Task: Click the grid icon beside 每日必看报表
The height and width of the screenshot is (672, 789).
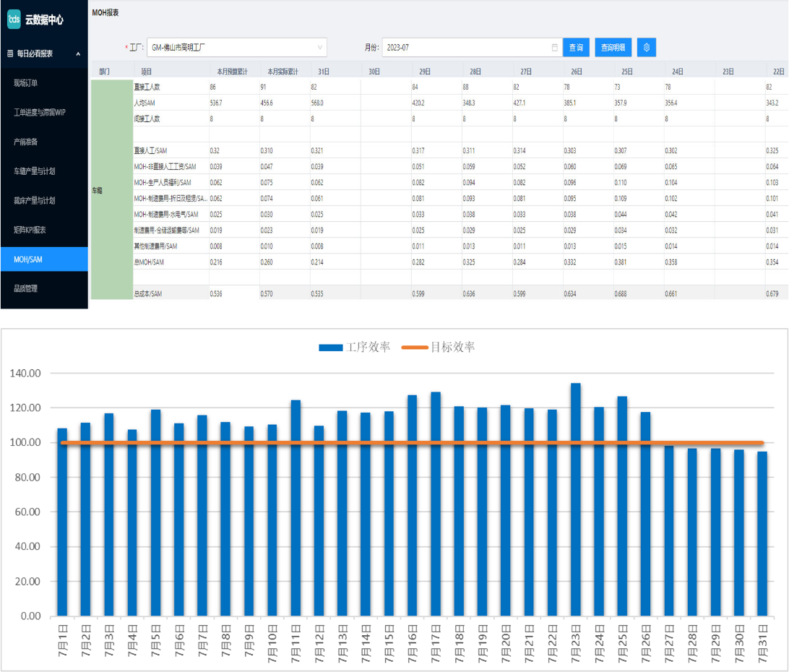Action: (x=10, y=53)
